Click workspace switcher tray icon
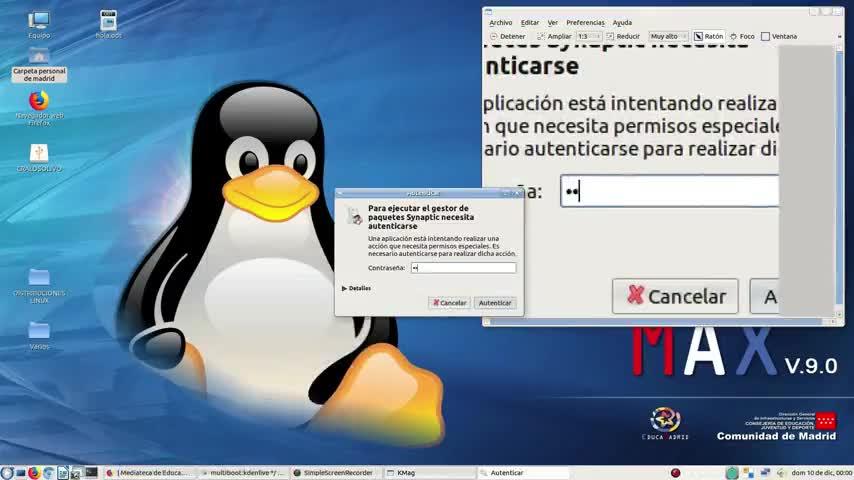Screen dimensions: 854x480 (x=748, y=473)
